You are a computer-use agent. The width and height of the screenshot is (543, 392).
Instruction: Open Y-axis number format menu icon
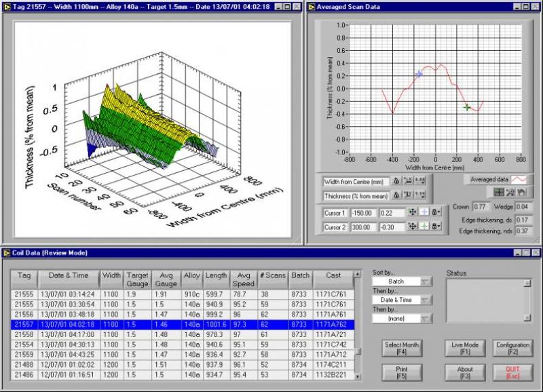pos(420,195)
